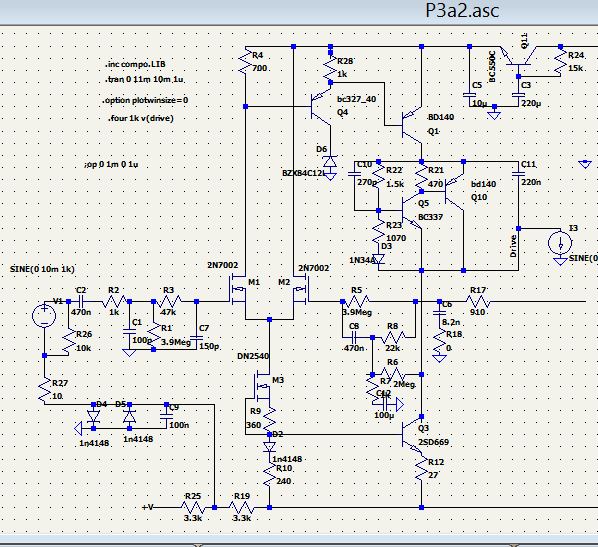Select the I3 current source symbol
Image resolution: width=598 pixels, height=547 pixels.
pos(560,243)
